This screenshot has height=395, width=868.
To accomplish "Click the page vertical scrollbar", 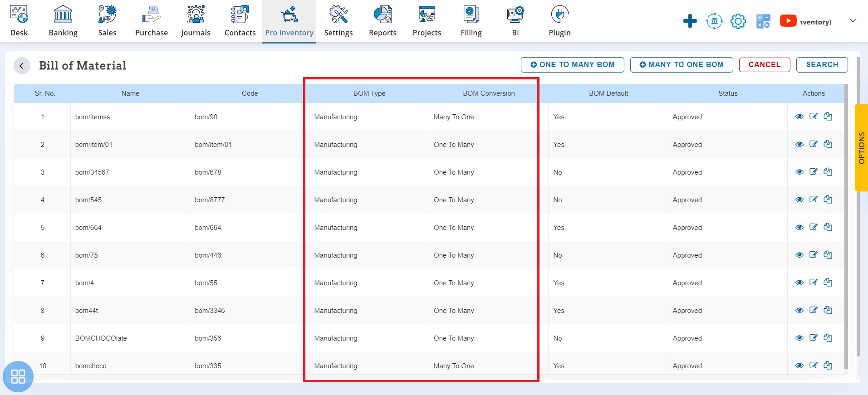I will pos(858,207).
